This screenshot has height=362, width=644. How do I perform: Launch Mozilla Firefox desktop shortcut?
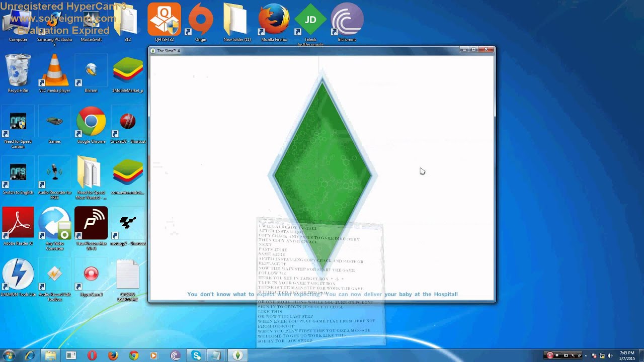(274, 23)
